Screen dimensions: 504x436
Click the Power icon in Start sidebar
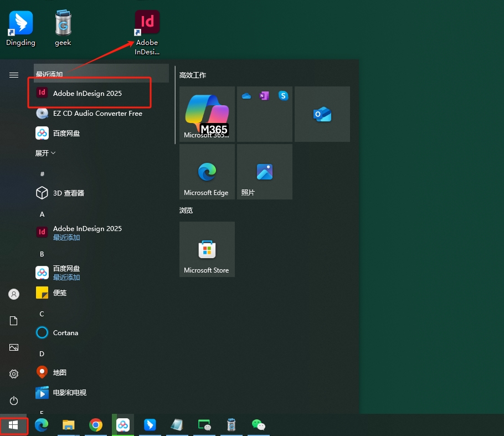pos(14,401)
